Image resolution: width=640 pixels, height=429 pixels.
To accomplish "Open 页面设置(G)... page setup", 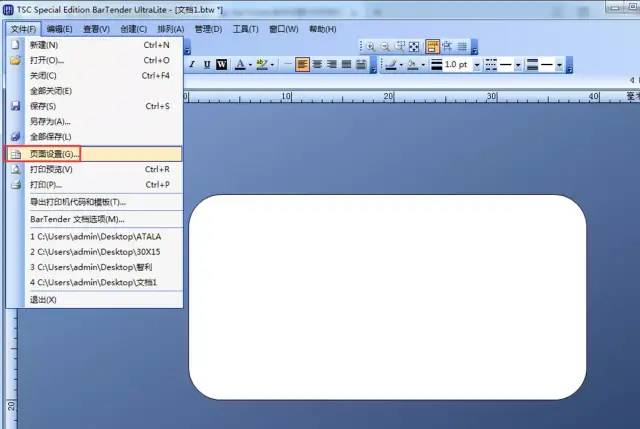I will coord(94,154).
